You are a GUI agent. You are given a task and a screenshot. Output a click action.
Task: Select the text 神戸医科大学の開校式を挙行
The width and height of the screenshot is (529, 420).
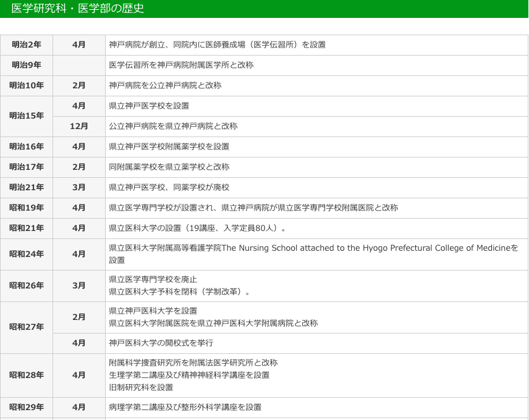161,343
